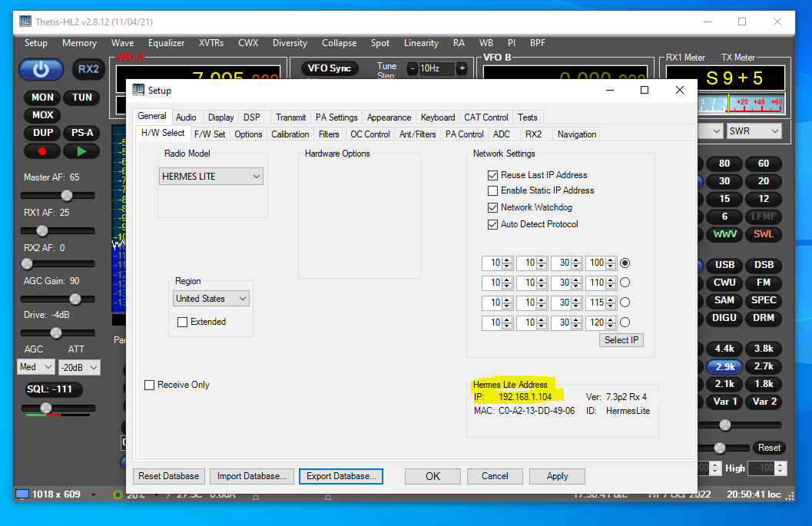
Task: Open the screen size dropdown in status bar
Action: click(x=93, y=495)
